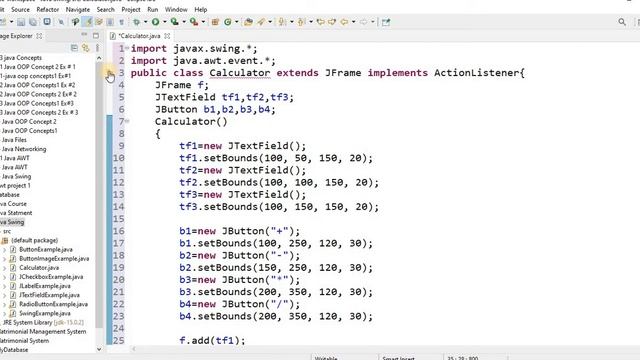Click the Save icon in the toolbar

click(x=21, y=22)
